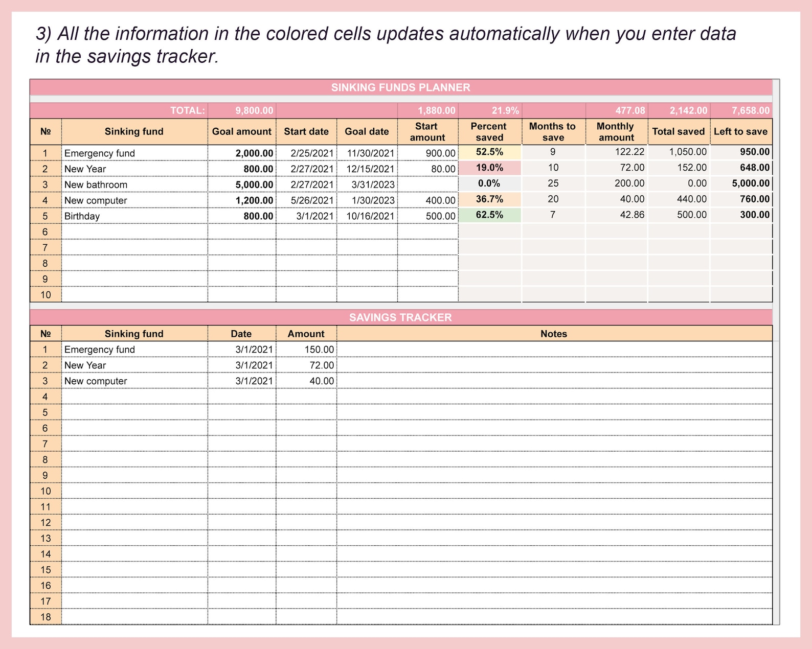
Task: Click monthly amount 122.22 cell
Action: click(x=617, y=152)
